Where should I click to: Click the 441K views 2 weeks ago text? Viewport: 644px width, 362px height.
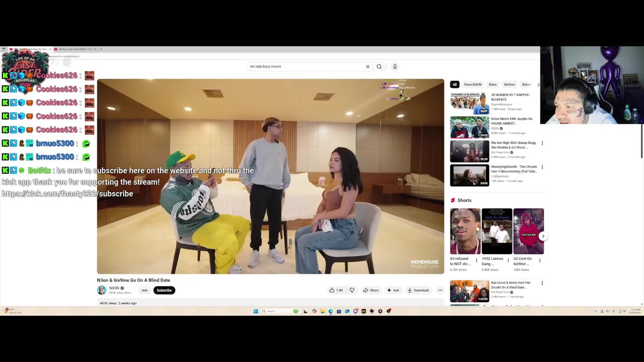click(118, 303)
